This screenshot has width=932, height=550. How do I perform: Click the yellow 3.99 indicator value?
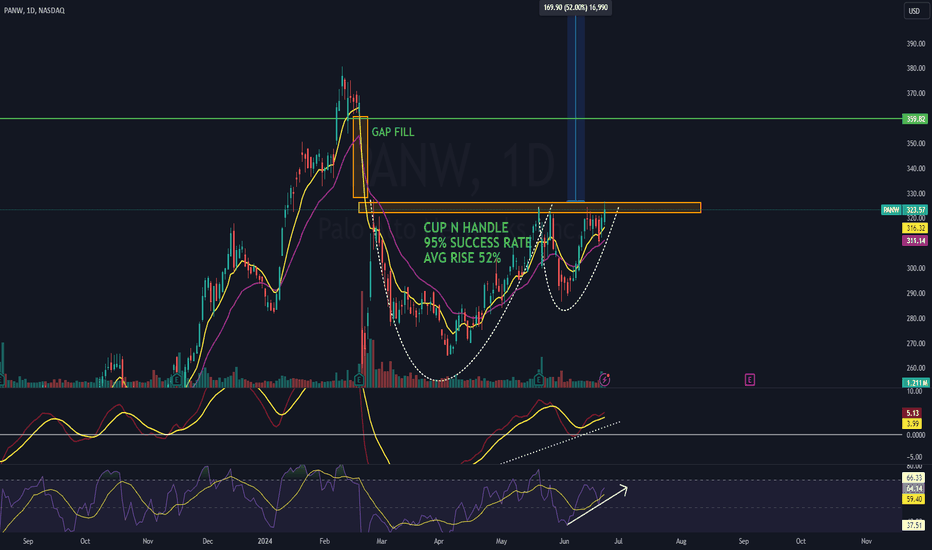[913, 423]
